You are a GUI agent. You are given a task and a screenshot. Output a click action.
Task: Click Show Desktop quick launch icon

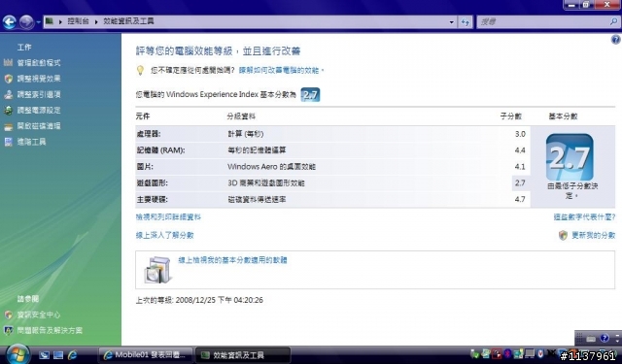44,355
